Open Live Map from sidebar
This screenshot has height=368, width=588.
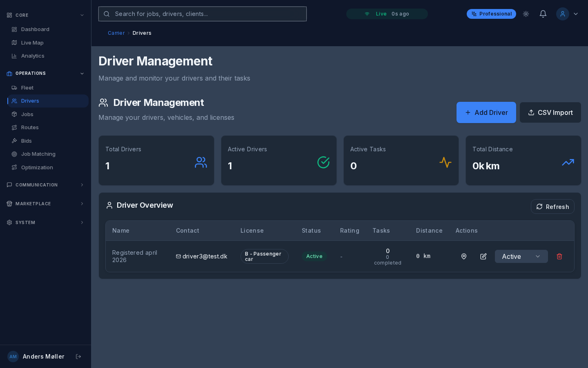pos(32,43)
